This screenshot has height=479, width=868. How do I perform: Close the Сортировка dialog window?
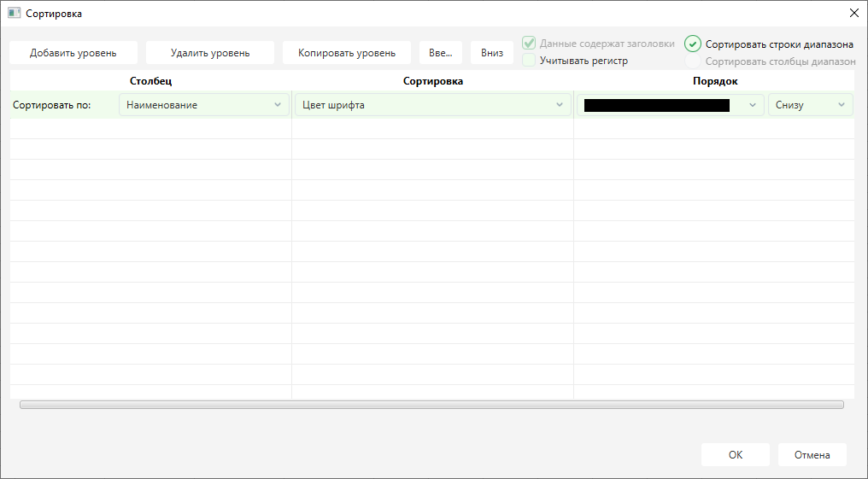(x=854, y=14)
